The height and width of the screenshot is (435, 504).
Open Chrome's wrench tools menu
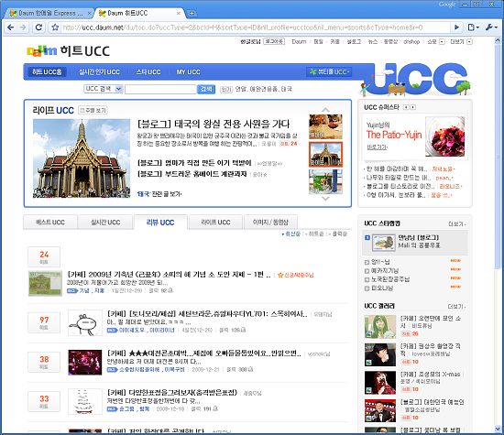click(491, 27)
